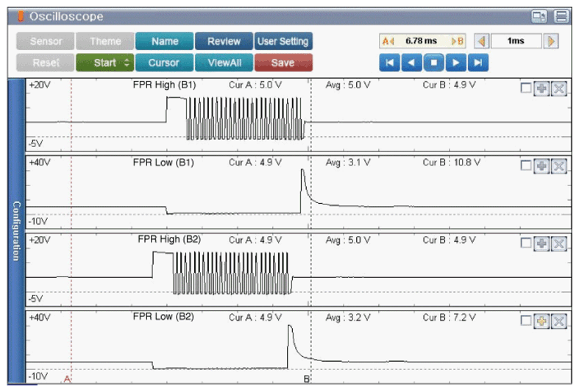Click the FPR High (B1) channel label
Viewport: 579px width, 392px height.
click(164, 85)
